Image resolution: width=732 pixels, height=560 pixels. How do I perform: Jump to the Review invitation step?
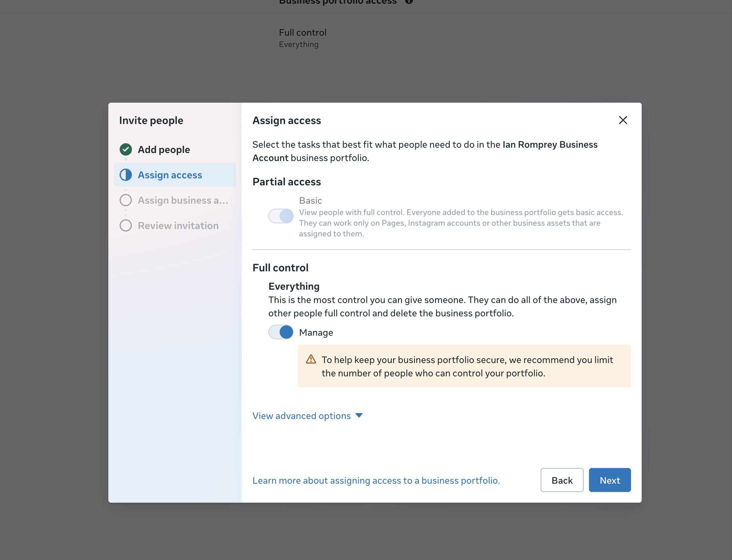pos(178,225)
